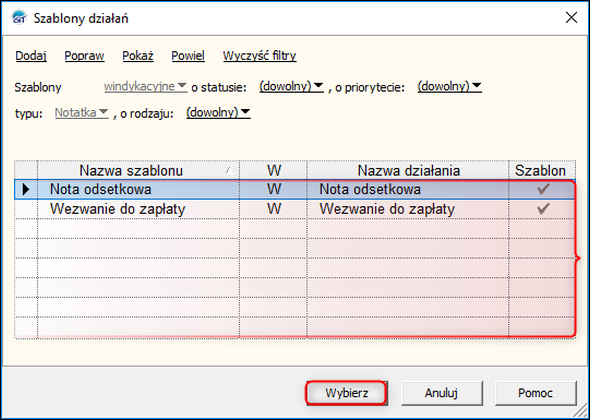Open help with the Pomoc button
This screenshot has height=420, width=590.
click(535, 393)
